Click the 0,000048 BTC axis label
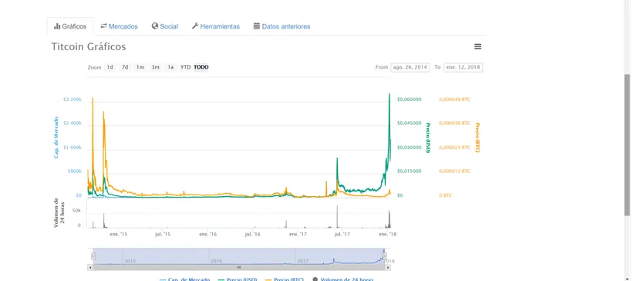Image resolution: width=644 pixels, height=281 pixels. pos(455,100)
